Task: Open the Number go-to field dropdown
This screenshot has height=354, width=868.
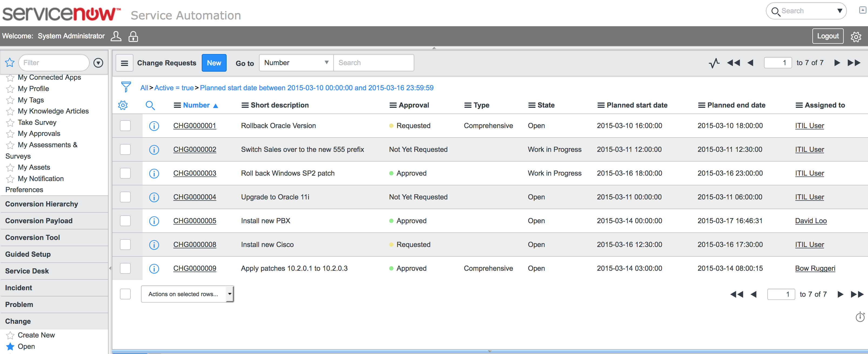Action: [296, 63]
